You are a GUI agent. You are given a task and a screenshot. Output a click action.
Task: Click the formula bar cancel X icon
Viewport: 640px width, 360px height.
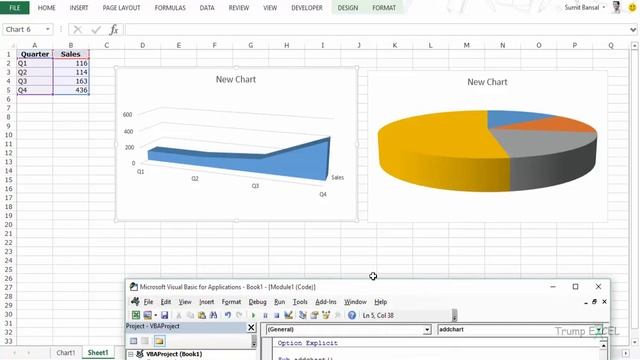click(77, 29)
